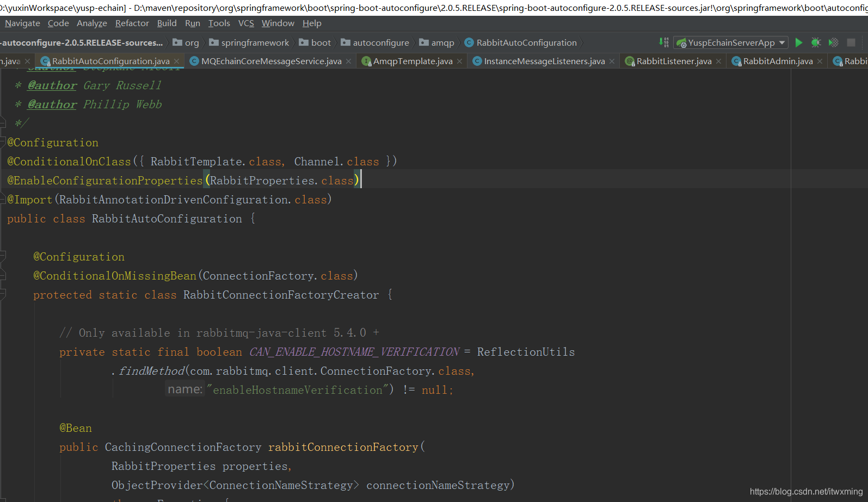Open the Help menu
The image size is (868, 502).
[x=312, y=23]
